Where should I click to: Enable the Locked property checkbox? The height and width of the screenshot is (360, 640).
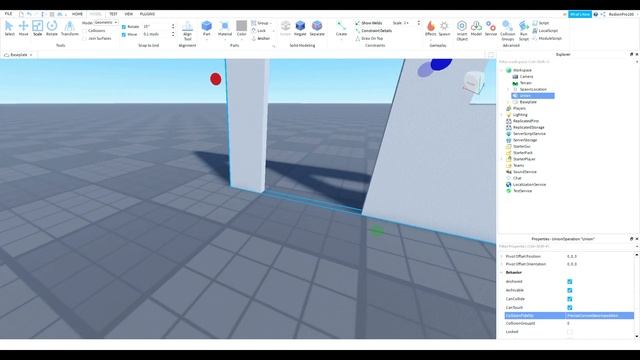570,332
